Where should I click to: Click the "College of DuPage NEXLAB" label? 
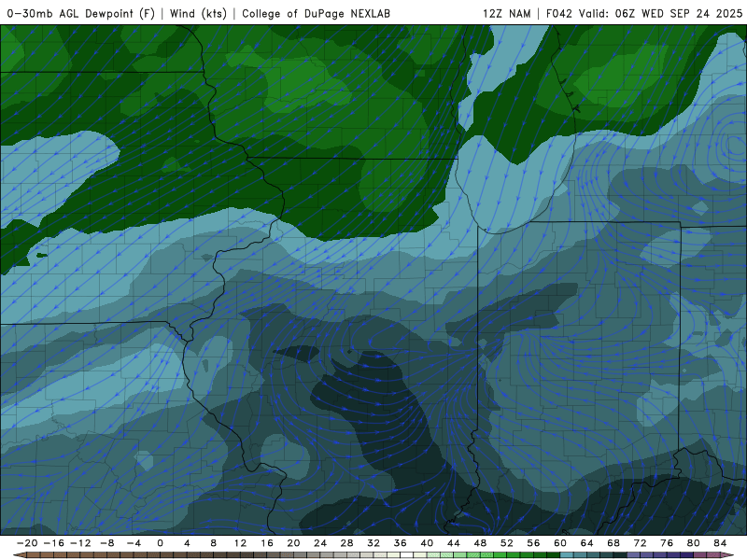coord(316,13)
